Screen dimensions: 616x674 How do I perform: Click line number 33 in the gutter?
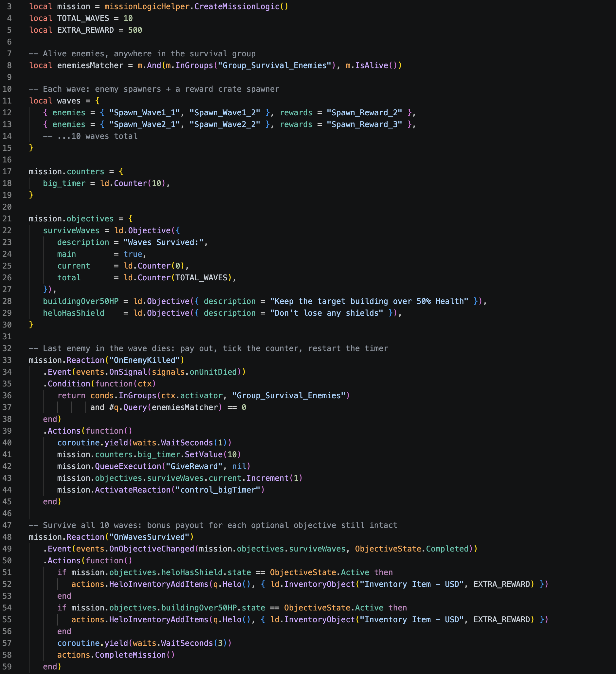point(7,360)
